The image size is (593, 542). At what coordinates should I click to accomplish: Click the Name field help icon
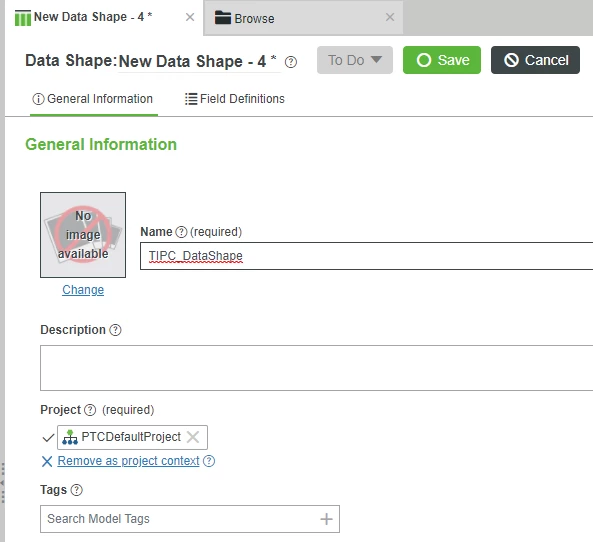click(x=181, y=232)
